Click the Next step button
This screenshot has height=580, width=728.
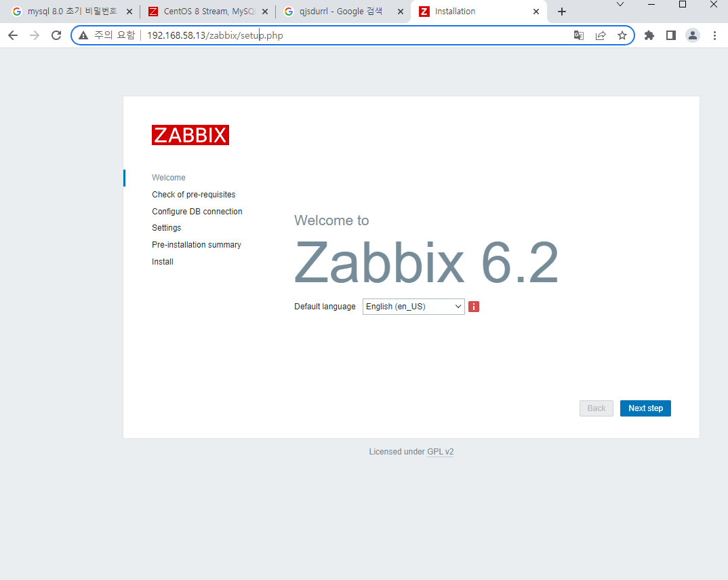[x=645, y=408]
